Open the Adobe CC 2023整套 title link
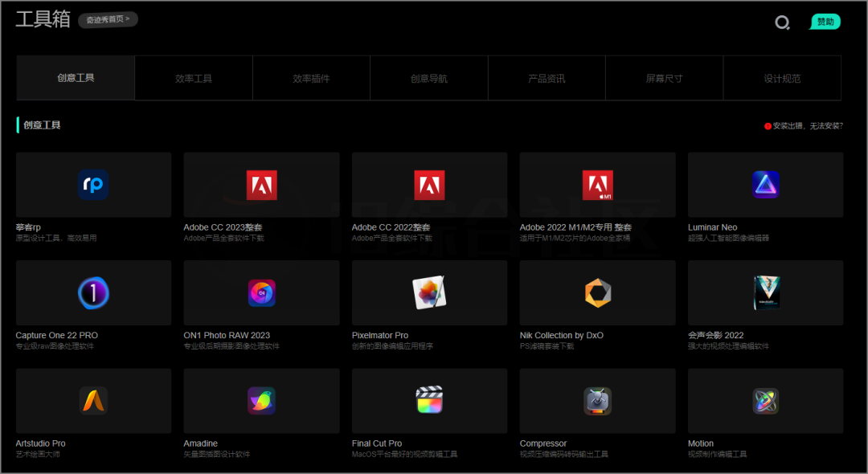 [223, 227]
